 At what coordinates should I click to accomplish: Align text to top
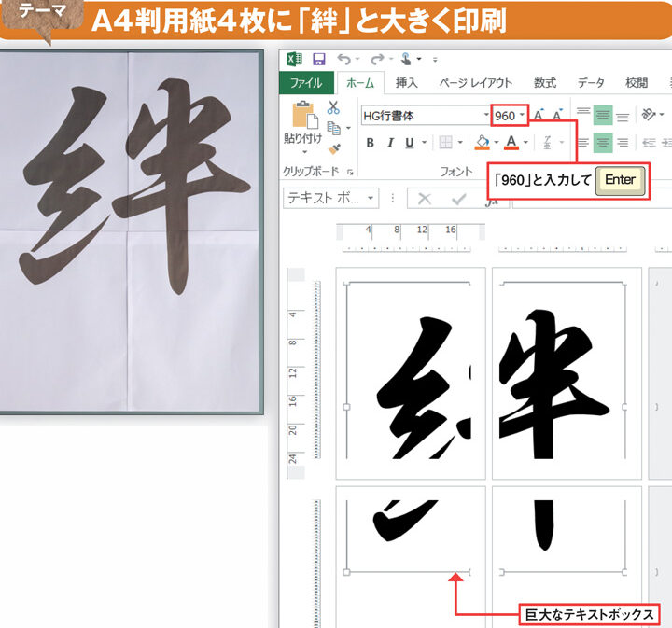(582, 114)
